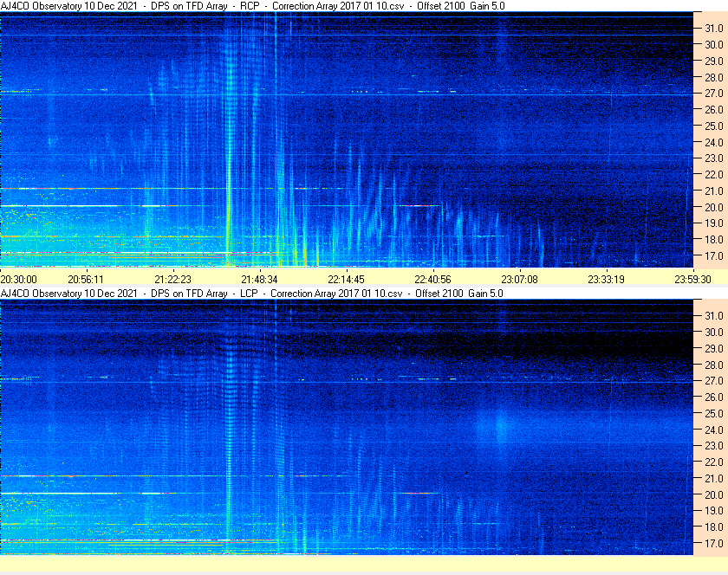Screen dimensions: 728x575
Task: Click the 26.0 frequency label in RCP panel
Action: point(714,109)
